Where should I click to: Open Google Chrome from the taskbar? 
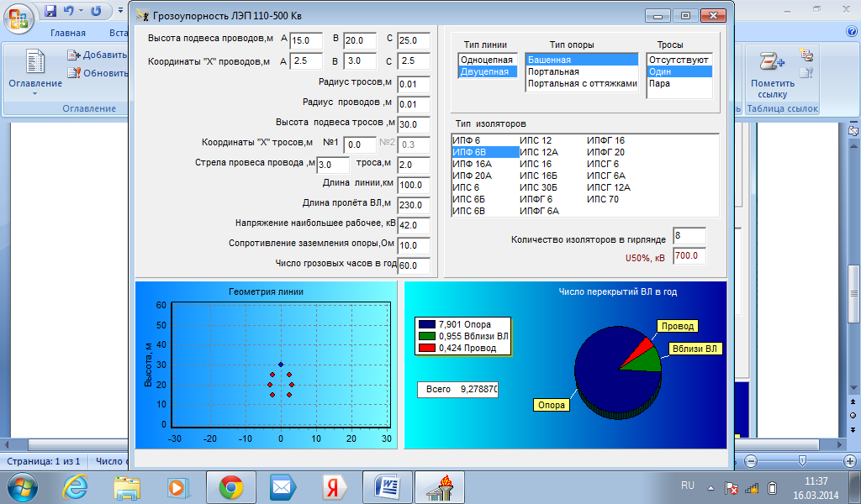(x=231, y=486)
